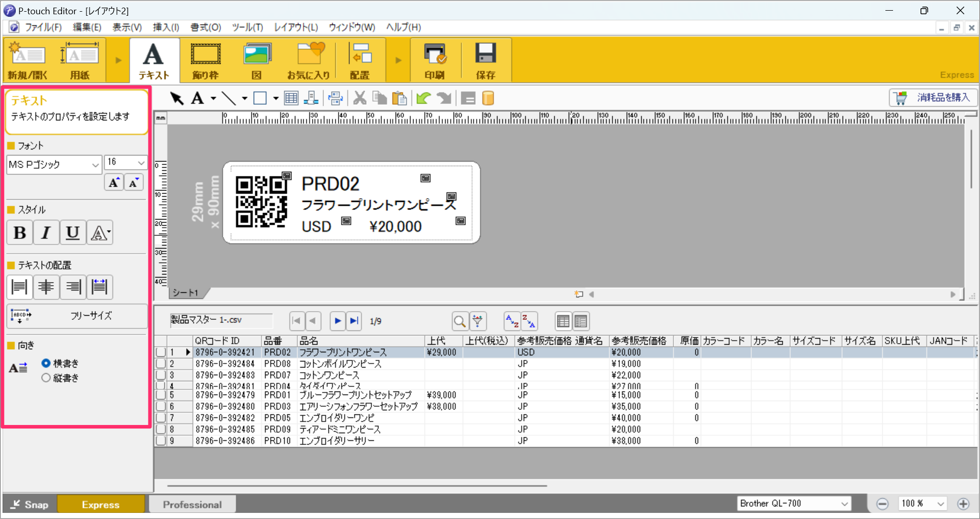Image resolution: width=980 pixels, height=519 pixels.
Task: Click the redo gray arrow icon
Action: [x=444, y=98]
